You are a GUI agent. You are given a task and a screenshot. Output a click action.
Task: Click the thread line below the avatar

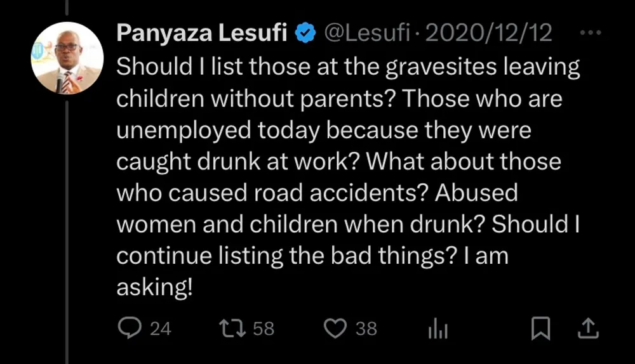pyautogui.click(x=67, y=233)
